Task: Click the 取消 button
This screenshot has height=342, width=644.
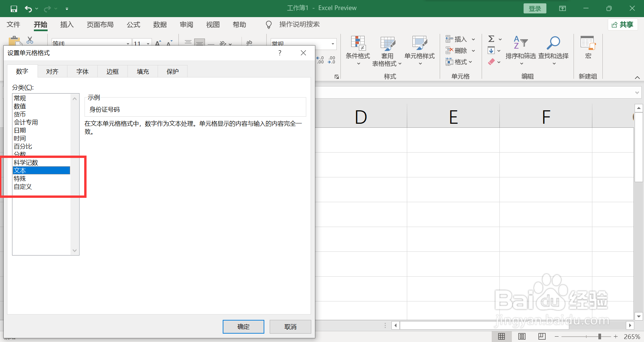Action: tap(290, 327)
